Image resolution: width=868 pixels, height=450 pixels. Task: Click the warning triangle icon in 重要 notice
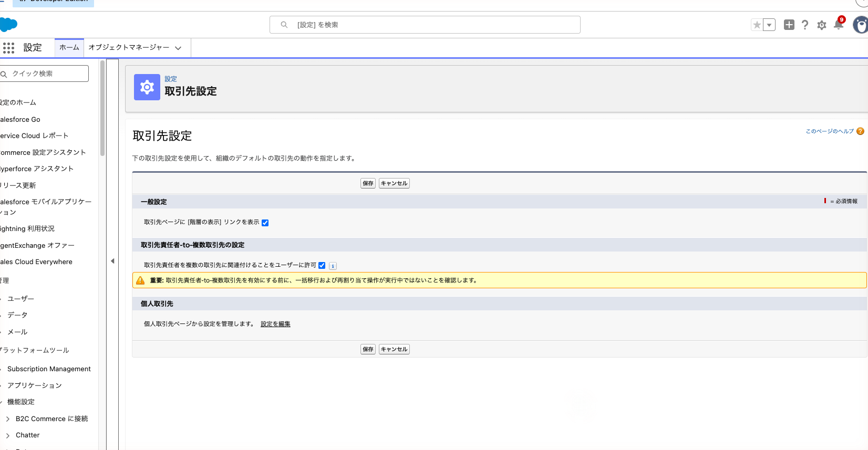pyautogui.click(x=140, y=280)
